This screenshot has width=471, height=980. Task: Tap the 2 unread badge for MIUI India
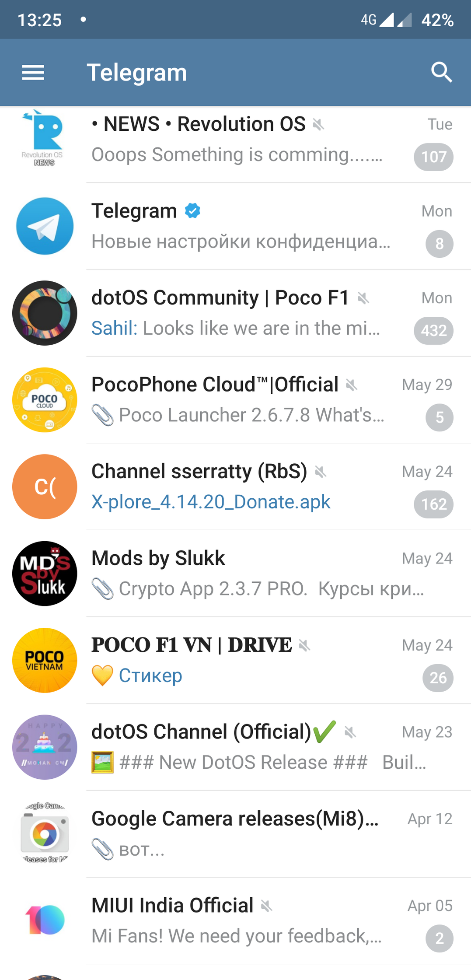(x=440, y=938)
